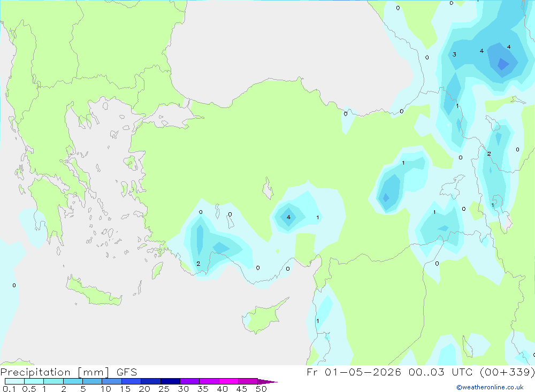Click the '(00+339)' forecast offset text
This screenshot has width=535, height=392.
pos(507,372)
